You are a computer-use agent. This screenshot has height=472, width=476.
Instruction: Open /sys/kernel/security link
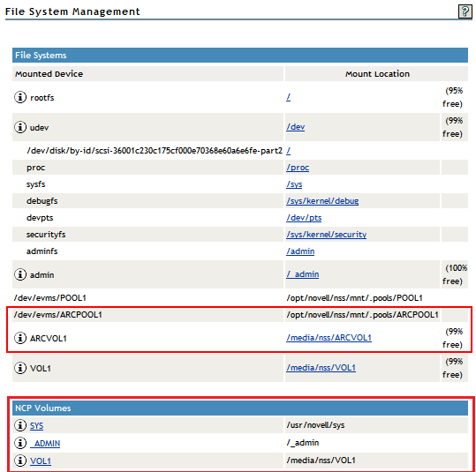point(327,234)
